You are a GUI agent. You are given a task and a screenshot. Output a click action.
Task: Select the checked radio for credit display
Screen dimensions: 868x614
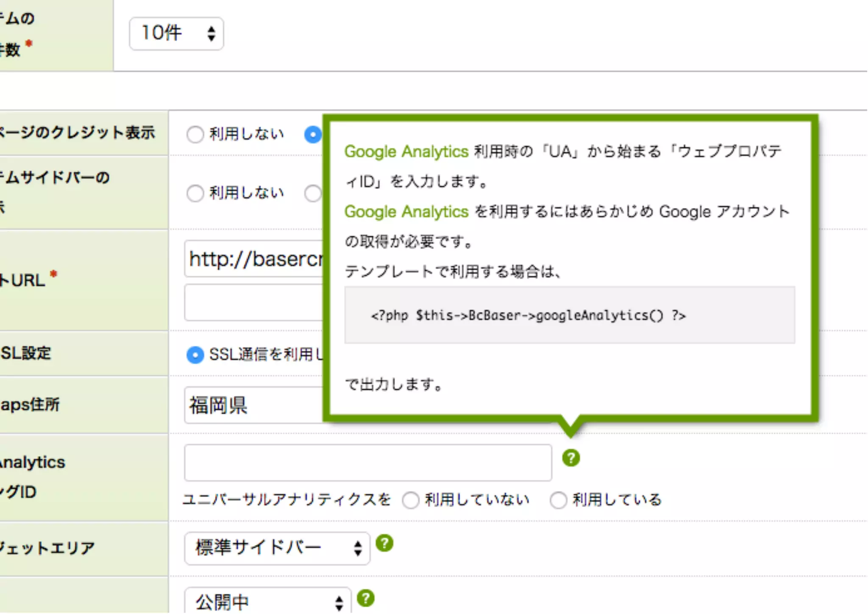pyautogui.click(x=313, y=134)
